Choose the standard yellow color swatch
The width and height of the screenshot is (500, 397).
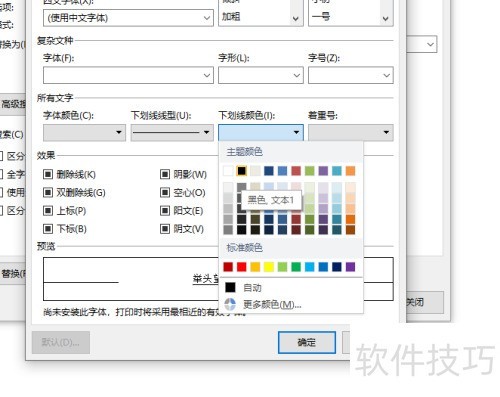coord(269,267)
